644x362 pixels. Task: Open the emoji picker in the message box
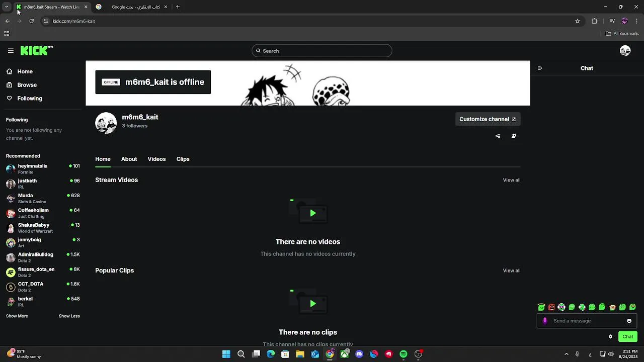(x=629, y=321)
